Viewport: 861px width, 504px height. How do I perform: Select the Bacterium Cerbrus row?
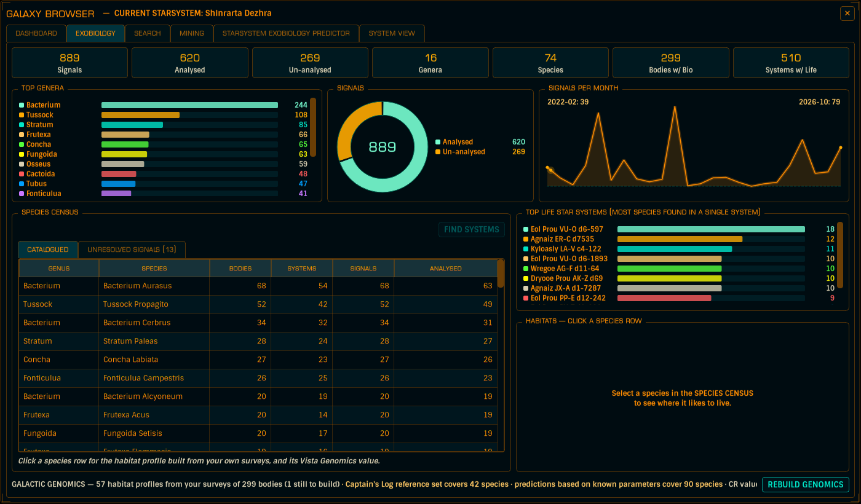coord(258,323)
